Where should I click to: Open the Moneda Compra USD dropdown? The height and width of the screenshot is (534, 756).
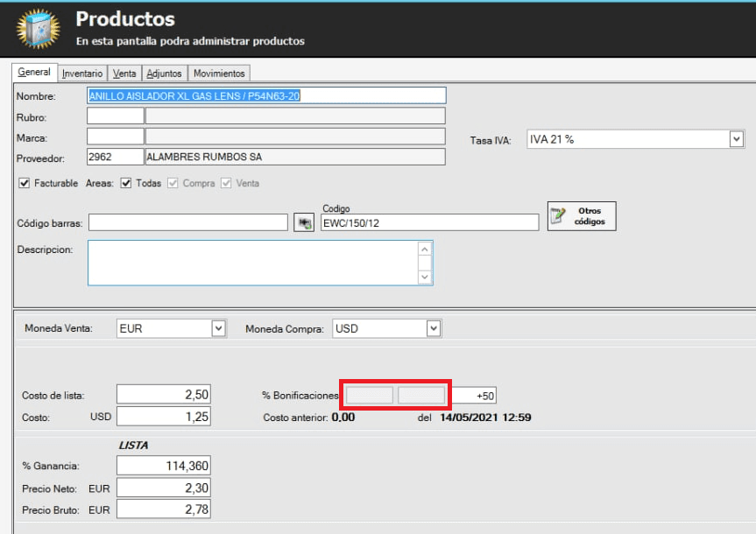[x=433, y=329]
